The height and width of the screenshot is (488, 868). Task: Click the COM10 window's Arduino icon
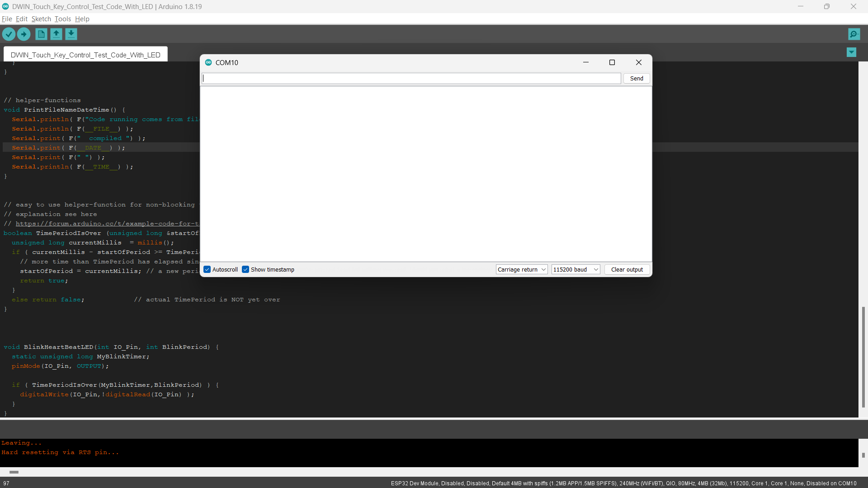pos(208,62)
